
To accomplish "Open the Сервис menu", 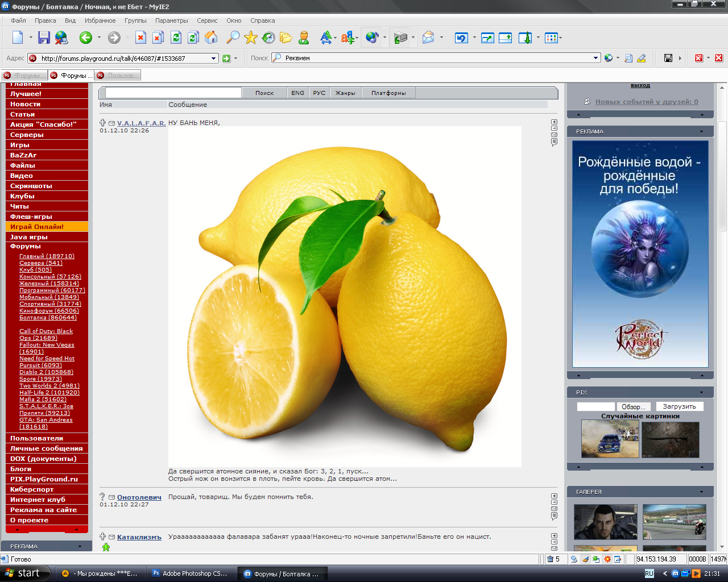I will (x=207, y=20).
